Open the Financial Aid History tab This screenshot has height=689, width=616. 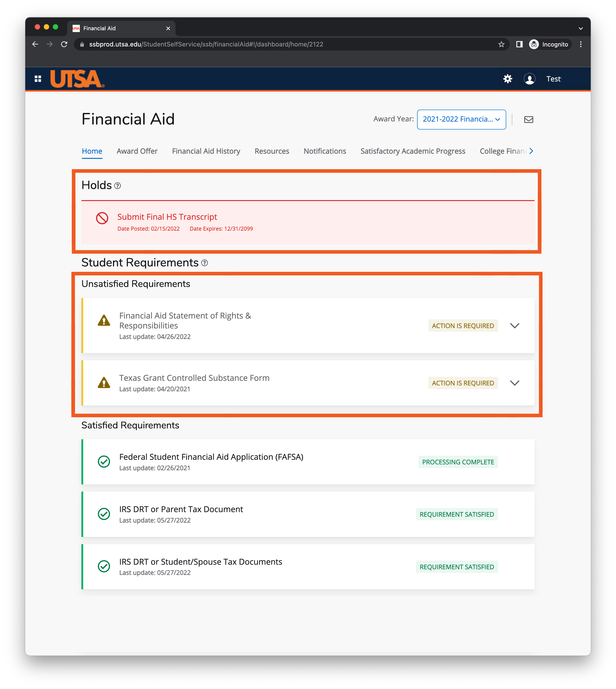206,151
